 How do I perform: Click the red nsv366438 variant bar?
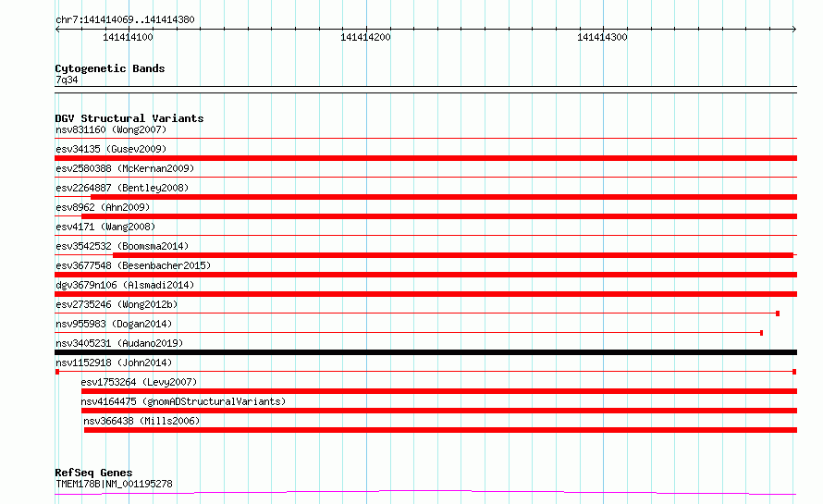[440, 430]
